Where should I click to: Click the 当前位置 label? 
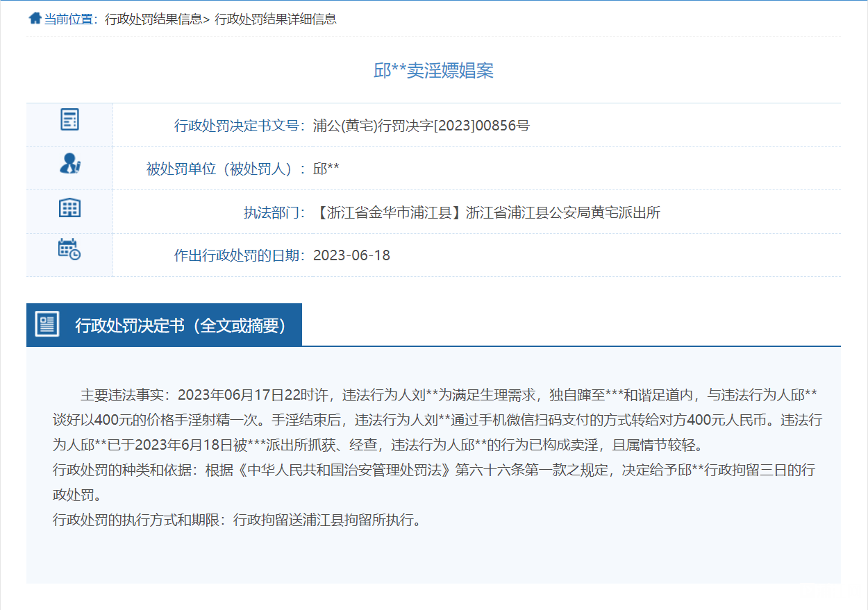72,19
